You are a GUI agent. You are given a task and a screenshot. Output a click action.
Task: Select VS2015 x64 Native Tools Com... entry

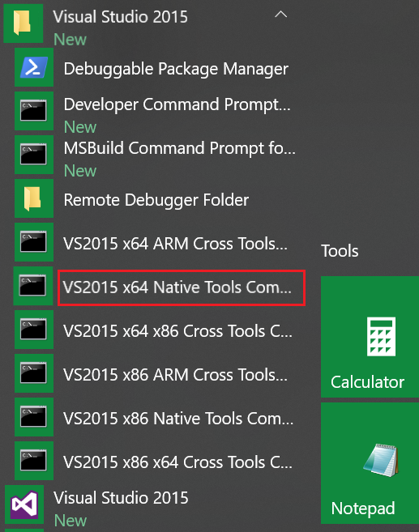(x=177, y=287)
